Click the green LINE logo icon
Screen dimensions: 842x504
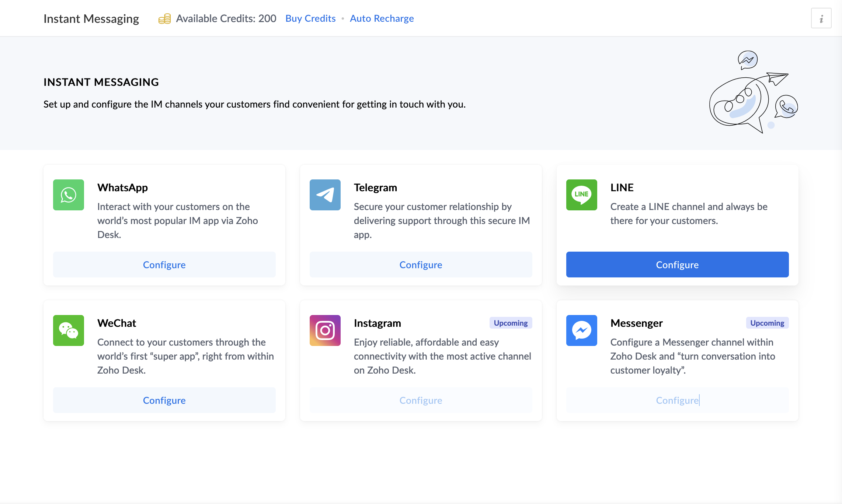(x=581, y=195)
